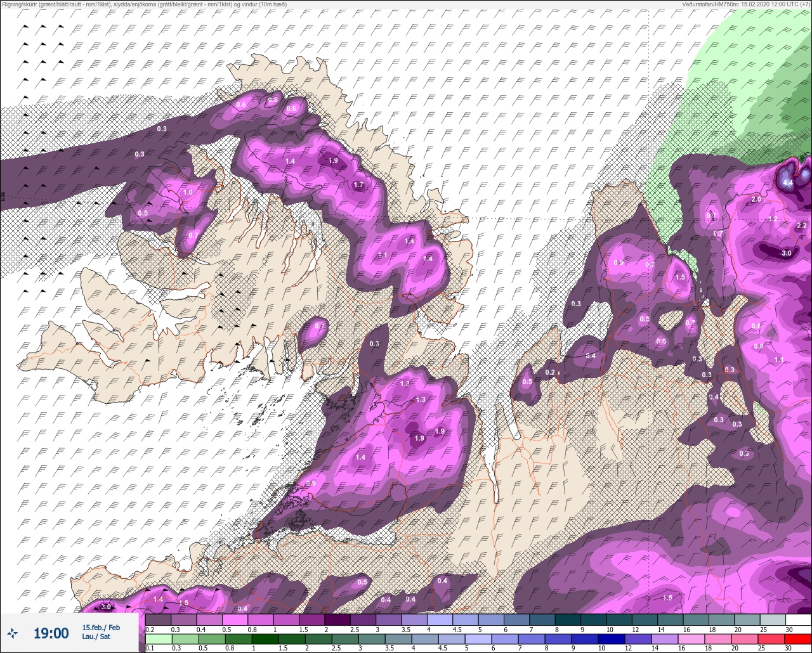Click the 'Veðurstofan/HM750m' model run text
Viewport: 812px width, 653px height.
(x=711, y=4)
